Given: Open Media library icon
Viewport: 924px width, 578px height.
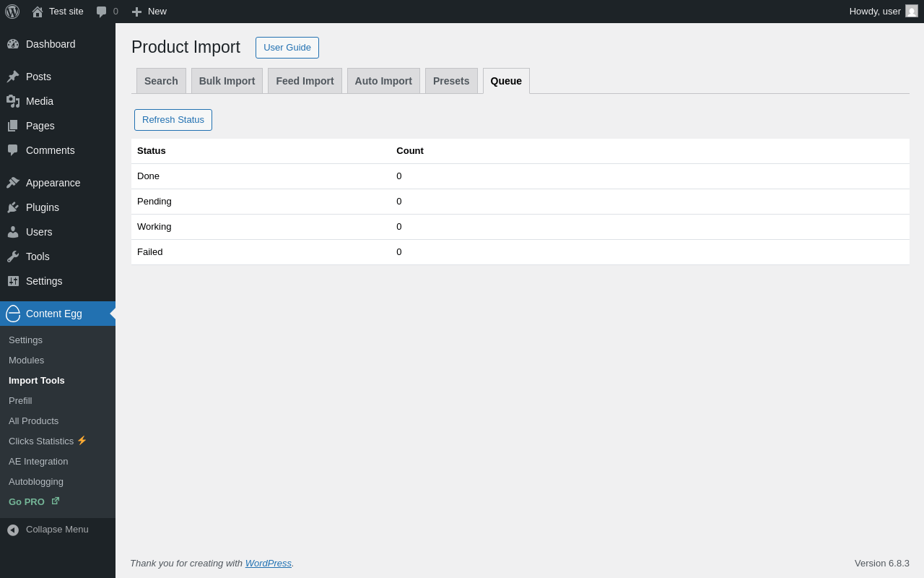Looking at the screenshot, I should pyautogui.click(x=13, y=101).
